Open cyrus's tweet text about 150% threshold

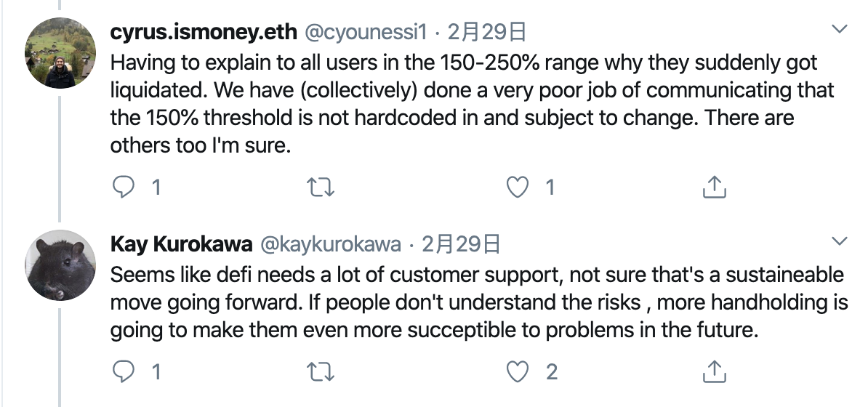pyautogui.click(x=473, y=104)
